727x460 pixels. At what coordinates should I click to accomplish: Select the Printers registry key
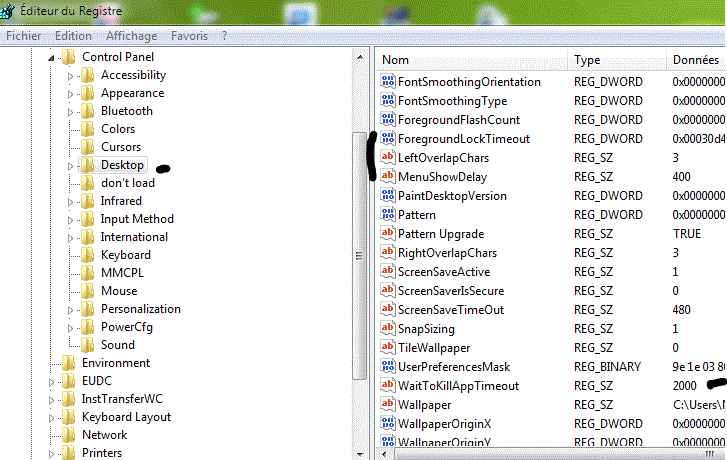[102, 453]
